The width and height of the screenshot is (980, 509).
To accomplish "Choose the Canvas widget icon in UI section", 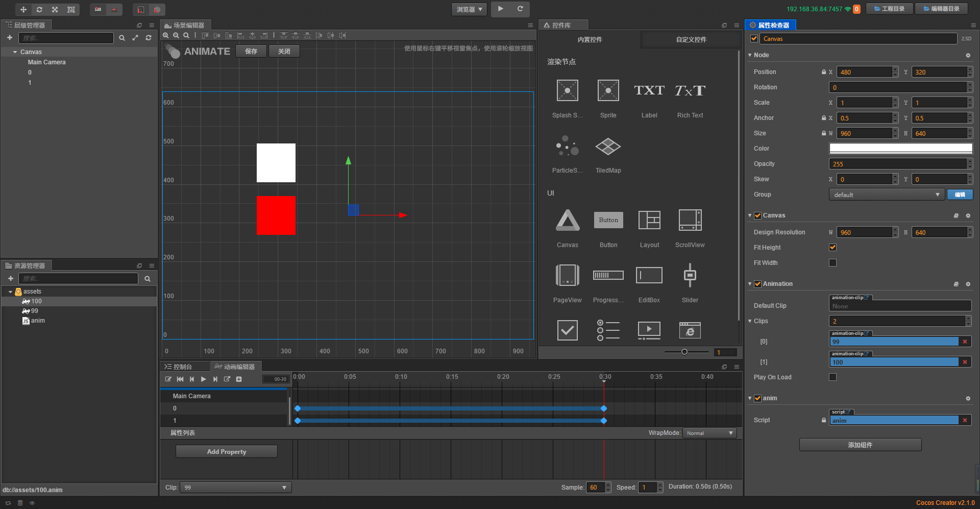I will click(568, 221).
